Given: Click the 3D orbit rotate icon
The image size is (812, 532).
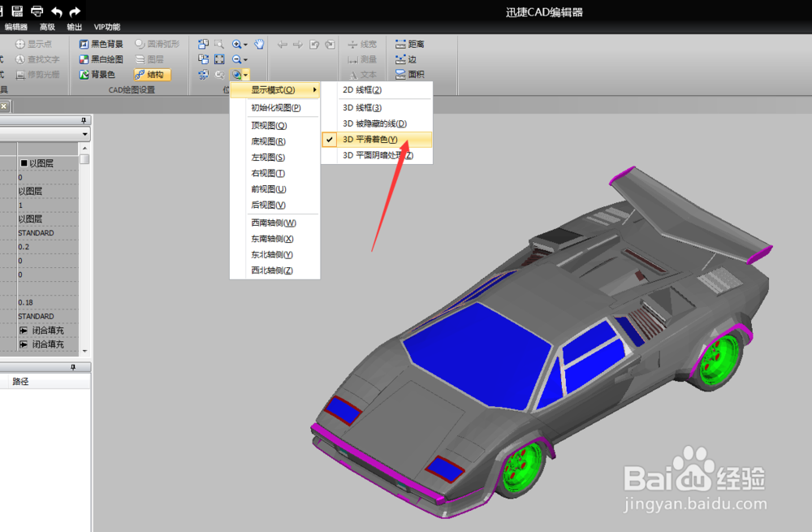Looking at the screenshot, I should [x=203, y=75].
